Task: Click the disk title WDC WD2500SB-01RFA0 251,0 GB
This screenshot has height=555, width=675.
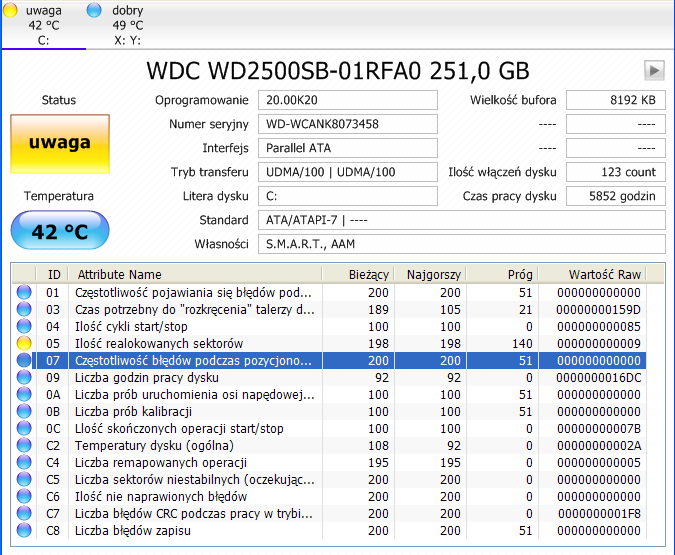Action: [x=338, y=71]
